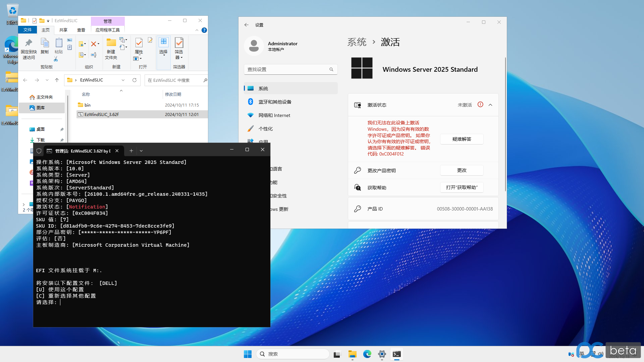The width and height of the screenshot is (644, 362).
Task: Open Properties (属性) from the ribbon
Action: point(139,46)
